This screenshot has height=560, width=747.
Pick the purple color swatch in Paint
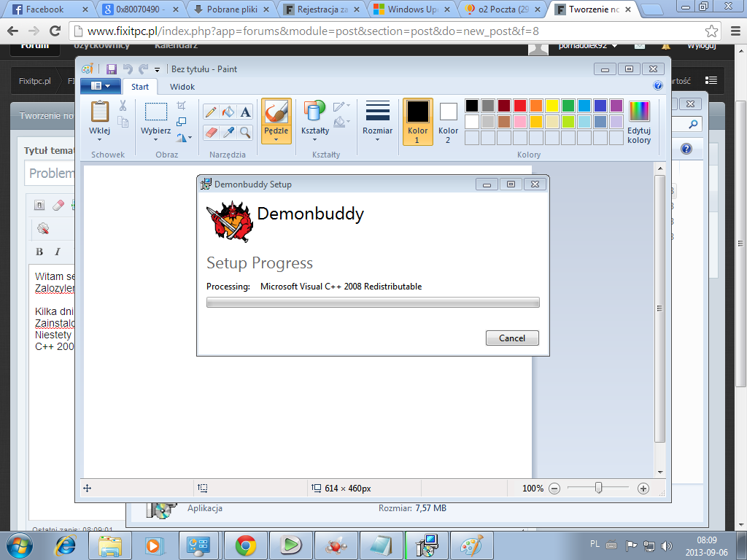[x=616, y=105]
